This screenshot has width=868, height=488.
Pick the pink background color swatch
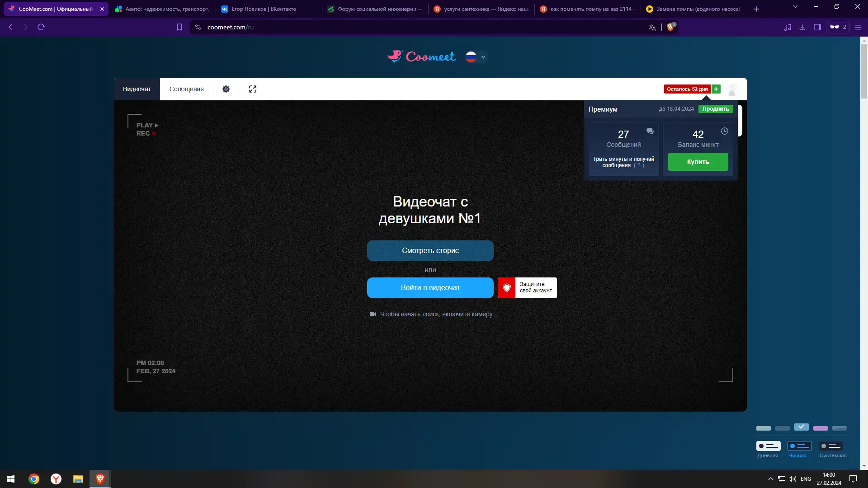coord(820,428)
